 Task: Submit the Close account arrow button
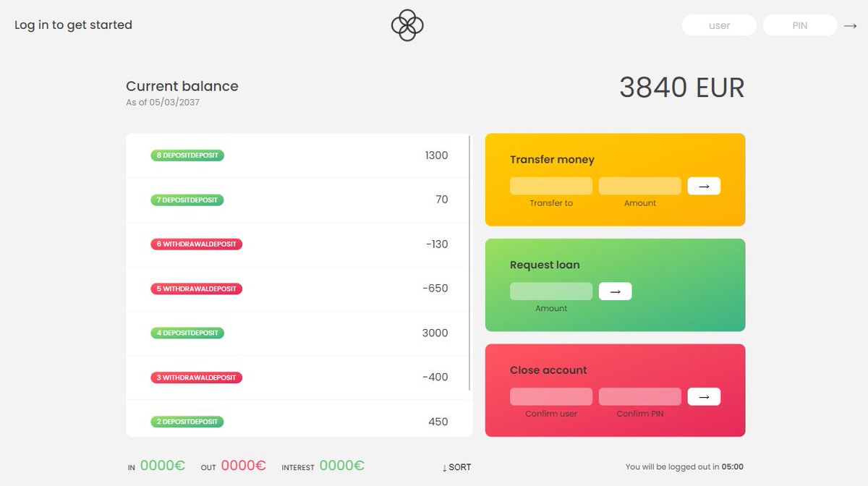click(x=704, y=396)
